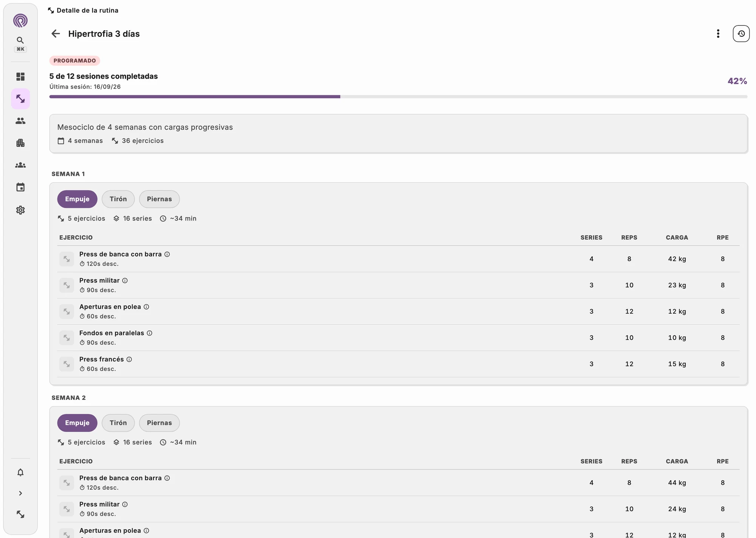Click Última sesión: 16/09/26 text
The image size is (756, 538).
click(85, 87)
